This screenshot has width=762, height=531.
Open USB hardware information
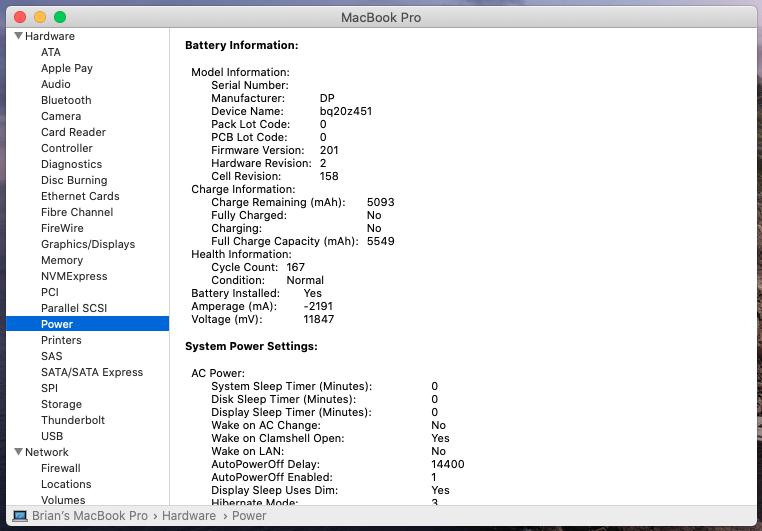pyautogui.click(x=52, y=436)
